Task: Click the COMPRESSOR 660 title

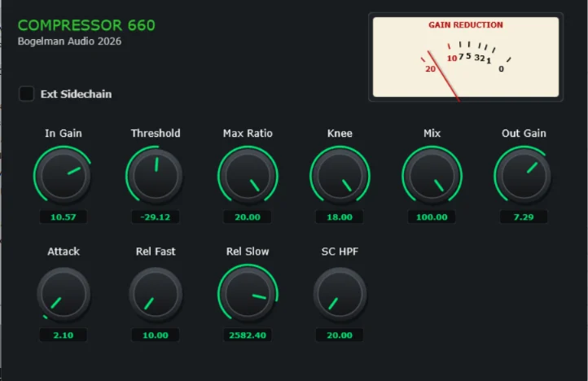Action: pyautogui.click(x=86, y=25)
